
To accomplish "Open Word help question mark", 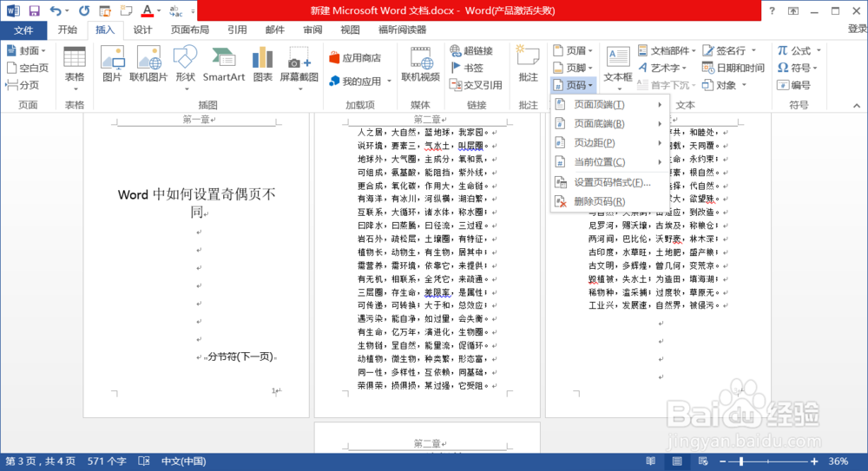I will pyautogui.click(x=772, y=10).
